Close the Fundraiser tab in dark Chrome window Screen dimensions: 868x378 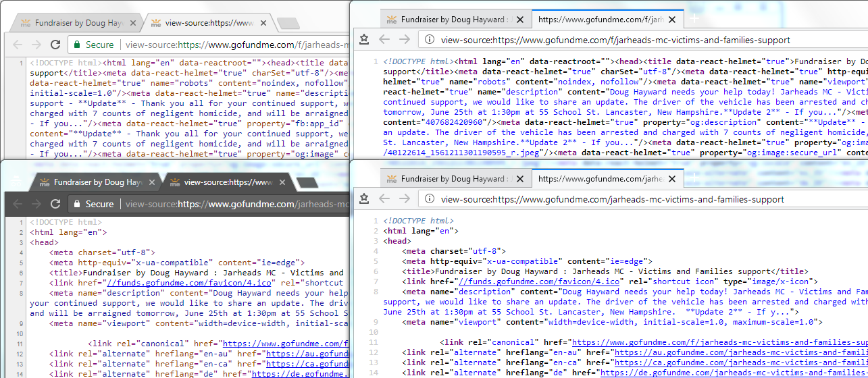(152, 182)
